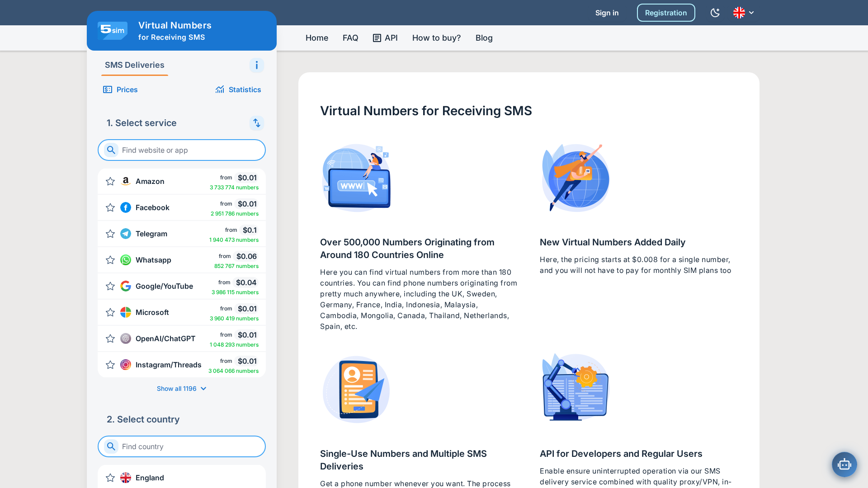868x488 pixels.
Task: Click the England flag icon
Action: point(126,478)
